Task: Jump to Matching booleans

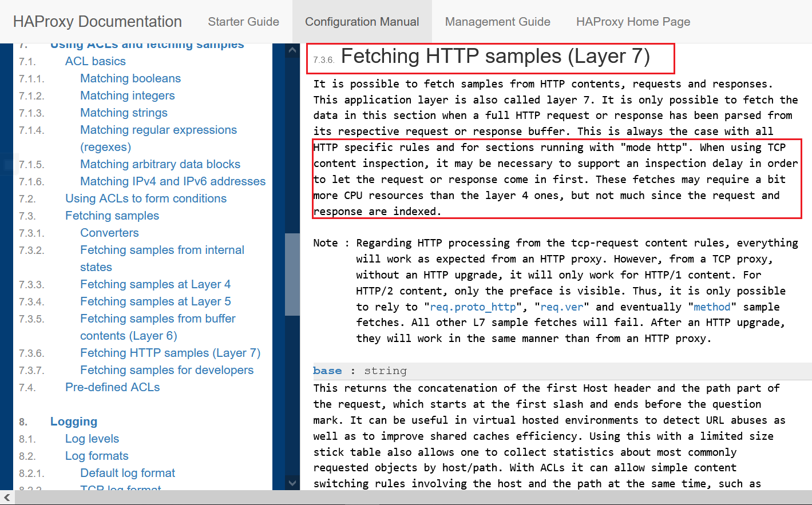Action: tap(130, 78)
